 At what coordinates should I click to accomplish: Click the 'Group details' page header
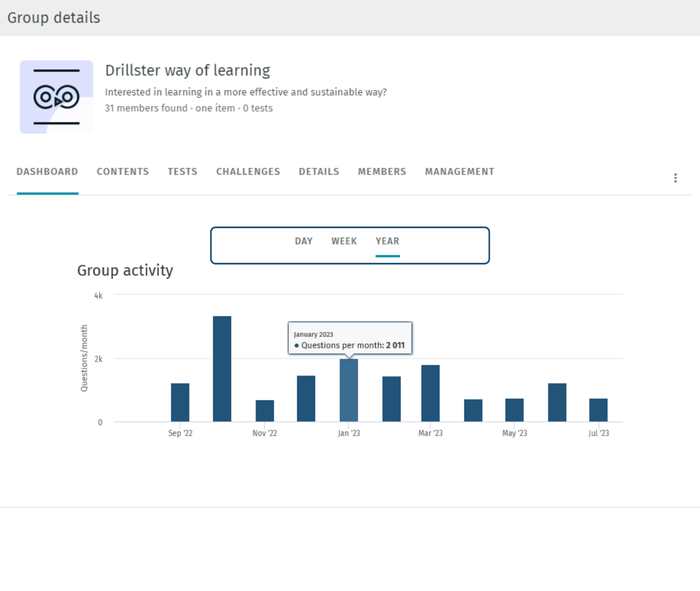54,18
